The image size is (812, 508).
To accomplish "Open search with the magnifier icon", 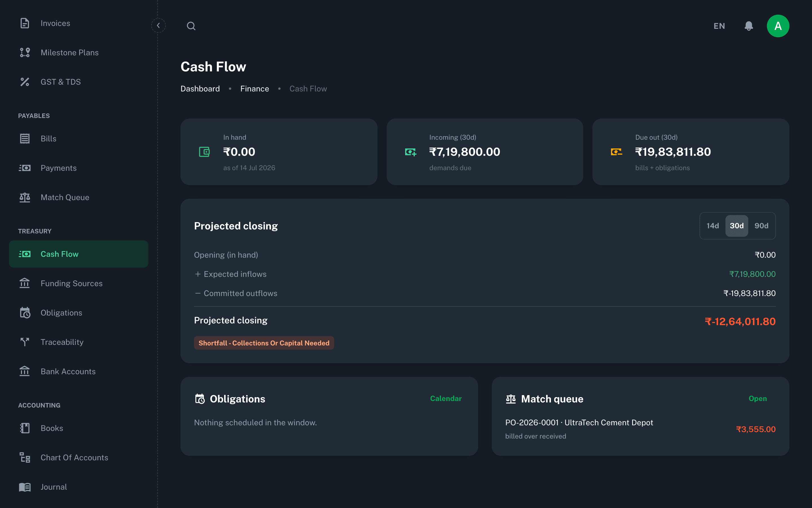I will coord(191,26).
